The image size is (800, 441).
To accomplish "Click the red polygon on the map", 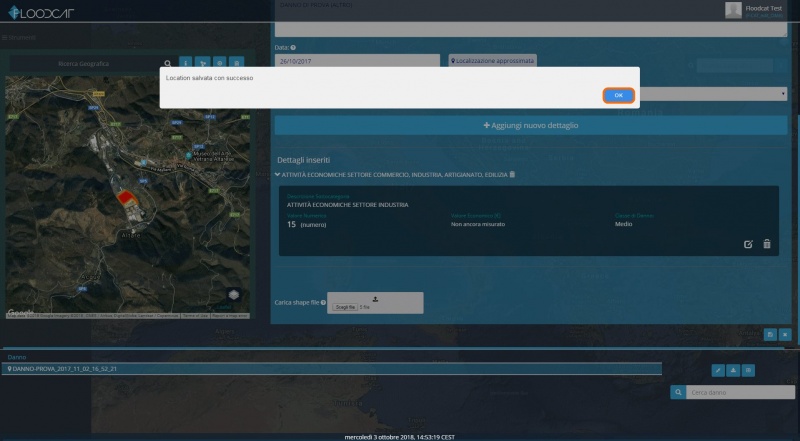I will pyautogui.click(x=125, y=198).
